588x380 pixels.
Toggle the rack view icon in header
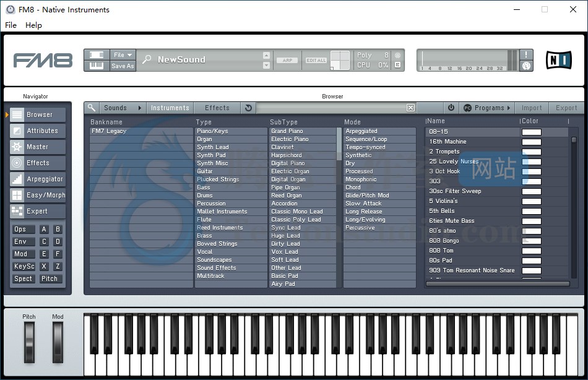click(97, 54)
